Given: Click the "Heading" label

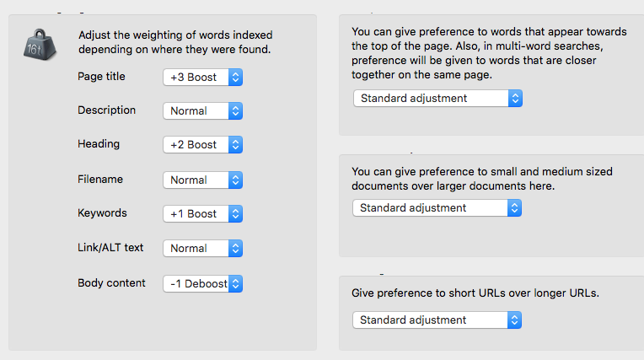Looking at the screenshot, I should tap(99, 144).
